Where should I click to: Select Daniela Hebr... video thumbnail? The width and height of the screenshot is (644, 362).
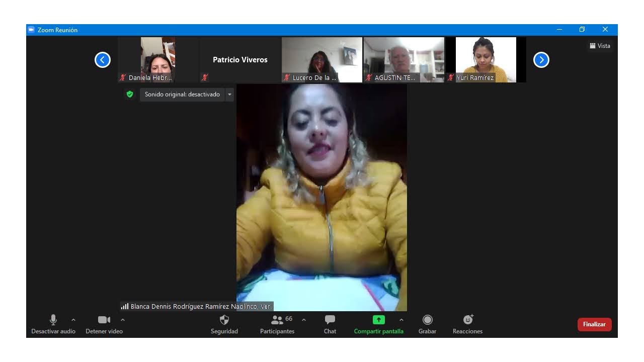[158, 60]
